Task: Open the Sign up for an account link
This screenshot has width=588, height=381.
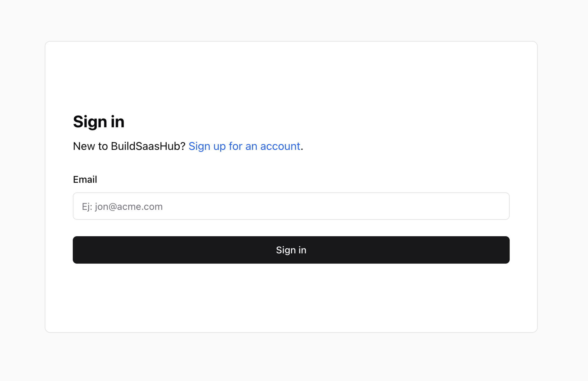Action: pyautogui.click(x=244, y=146)
